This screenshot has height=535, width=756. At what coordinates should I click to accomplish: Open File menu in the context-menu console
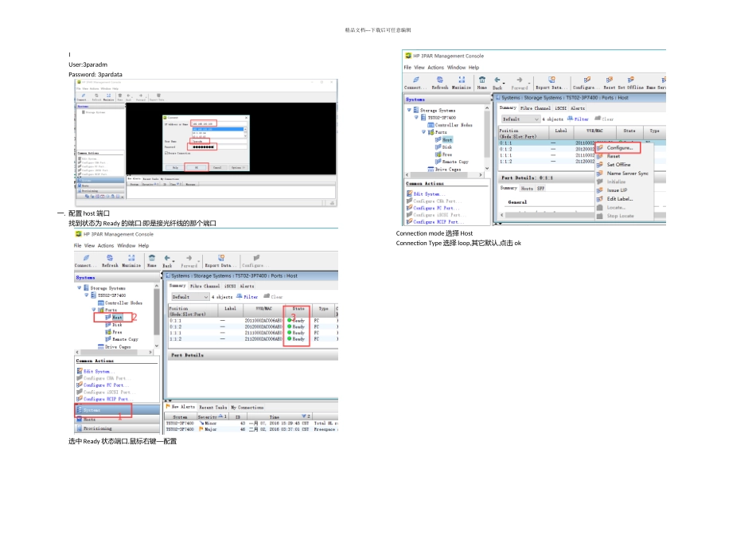(x=407, y=68)
